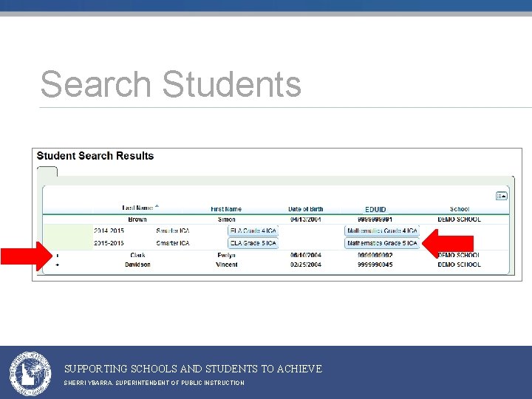This screenshot has height=399, width=532.
Task: Click DEMO SCHOOL in the Davidson row
Action: (x=459, y=265)
